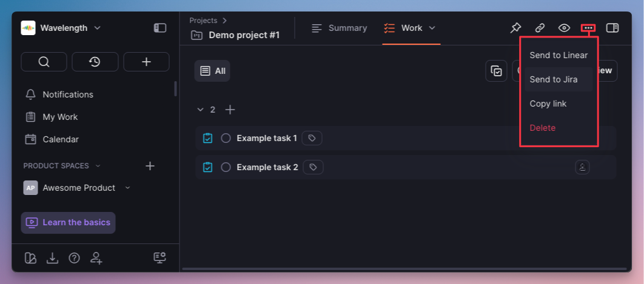Toggle the right side panel icon
Viewport: 644px width, 284px height.
point(612,28)
